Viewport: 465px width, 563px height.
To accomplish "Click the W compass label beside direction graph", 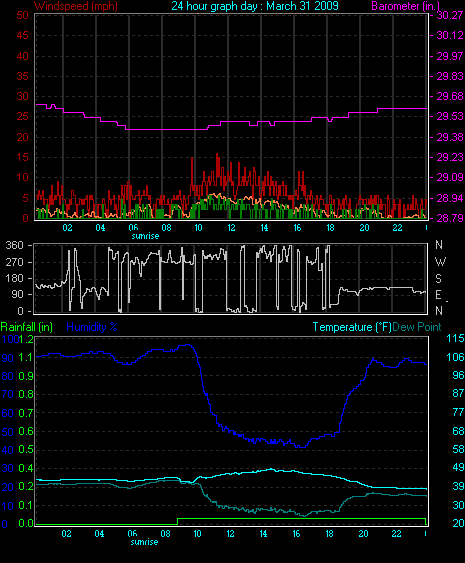I will [x=440, y=262].
